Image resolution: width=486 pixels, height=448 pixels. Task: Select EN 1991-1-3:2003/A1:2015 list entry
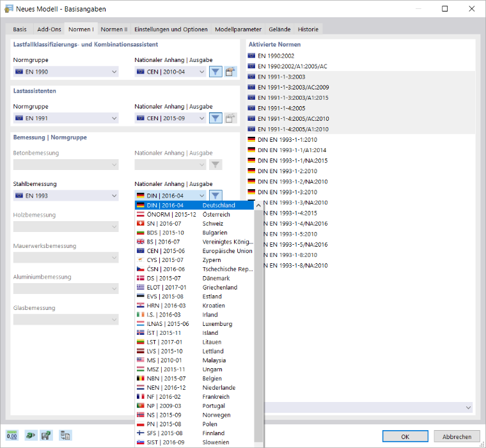click(361, 98)
